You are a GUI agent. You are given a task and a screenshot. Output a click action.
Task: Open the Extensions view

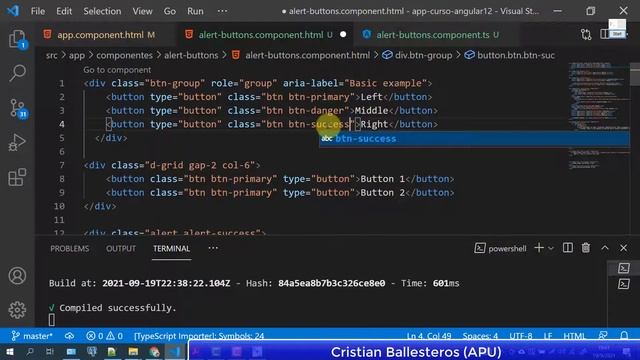pos(17,177)
